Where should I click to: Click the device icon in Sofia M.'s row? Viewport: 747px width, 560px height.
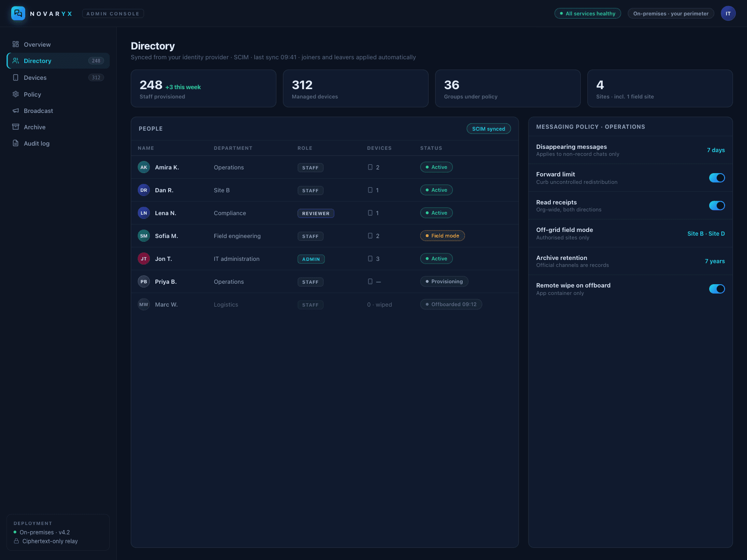[370, 236]
